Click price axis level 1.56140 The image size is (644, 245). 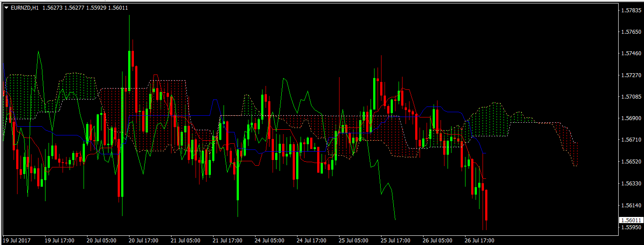pos(632,205)
